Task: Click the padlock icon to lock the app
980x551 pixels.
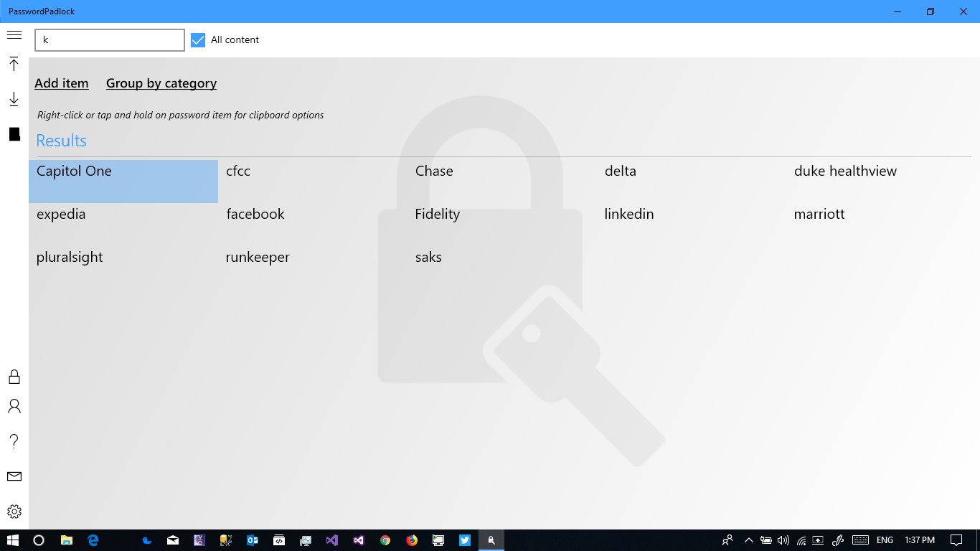Action: click(x=14, y=376)
